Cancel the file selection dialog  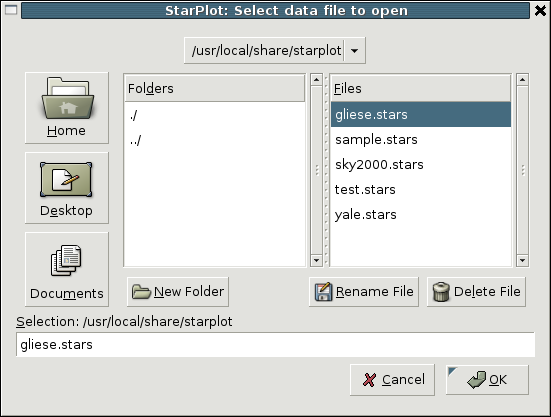pos(392,380)
